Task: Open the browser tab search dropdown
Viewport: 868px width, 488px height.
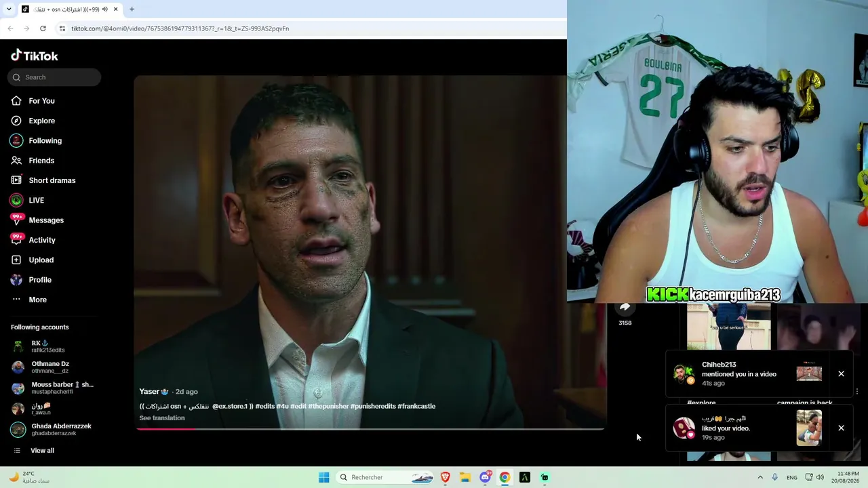Action: click(x=9, y=9)
